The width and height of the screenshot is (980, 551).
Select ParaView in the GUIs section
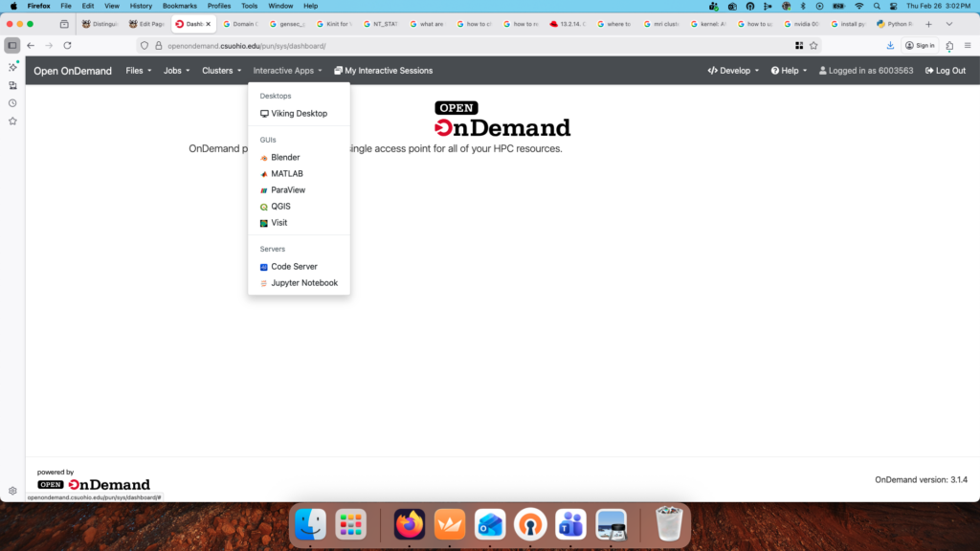click(x=287, y=190)
